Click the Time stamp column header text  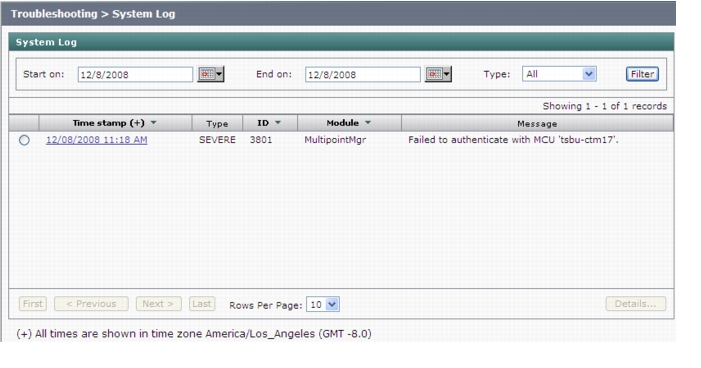(x=109, y=123)
